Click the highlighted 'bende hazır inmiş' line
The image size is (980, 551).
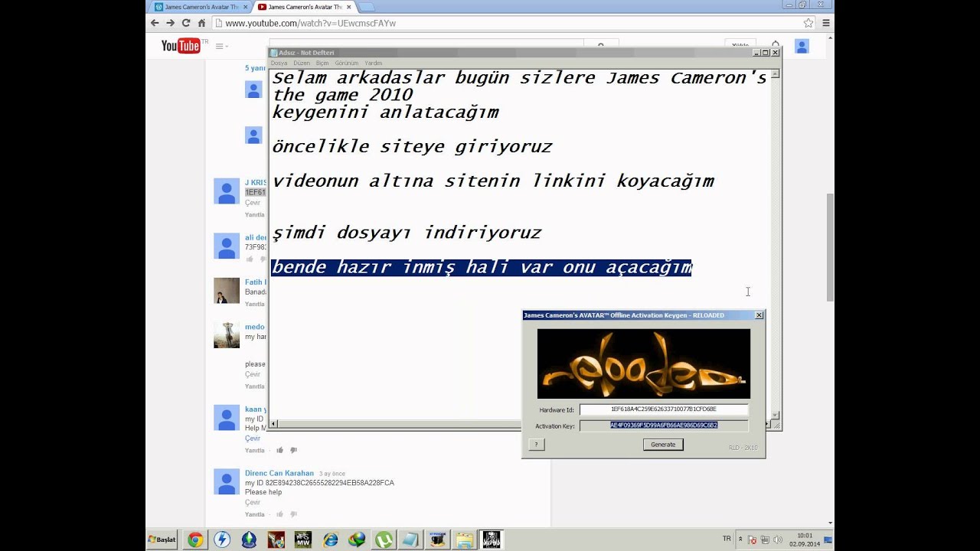(x=482, y=267)
